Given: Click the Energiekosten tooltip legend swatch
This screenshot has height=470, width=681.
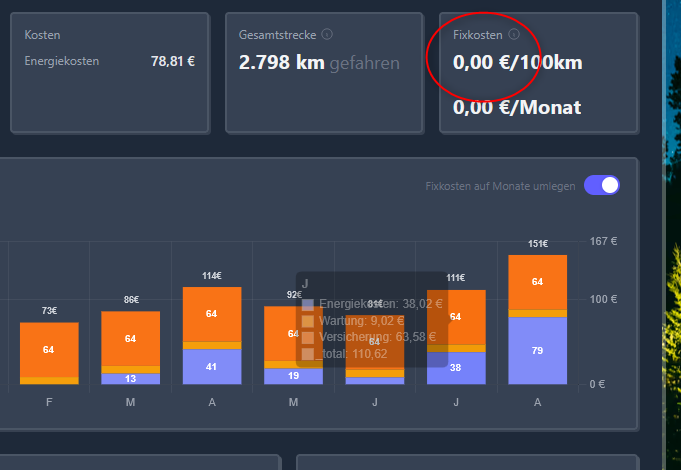Looking at the screenshot, I should point(307,305).
